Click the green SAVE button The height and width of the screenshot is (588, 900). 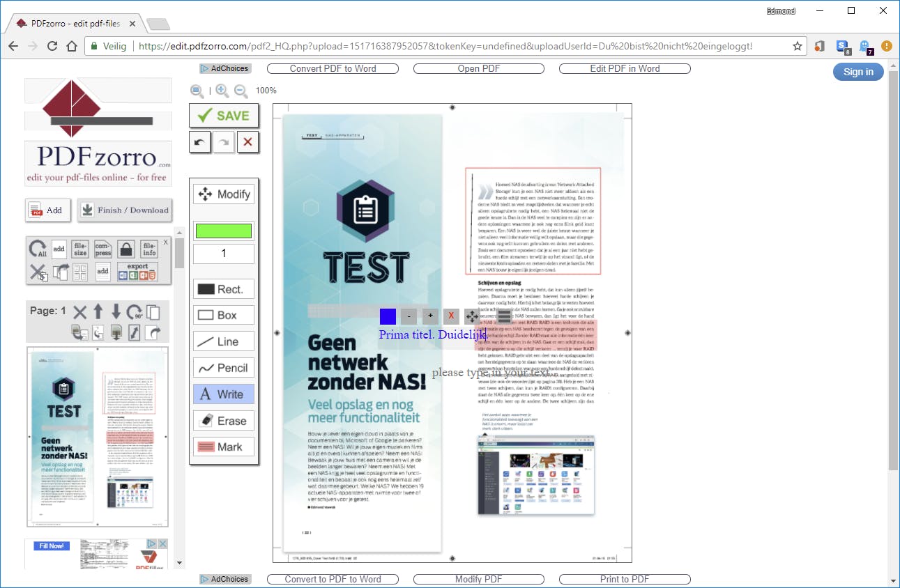coord(224,116)
